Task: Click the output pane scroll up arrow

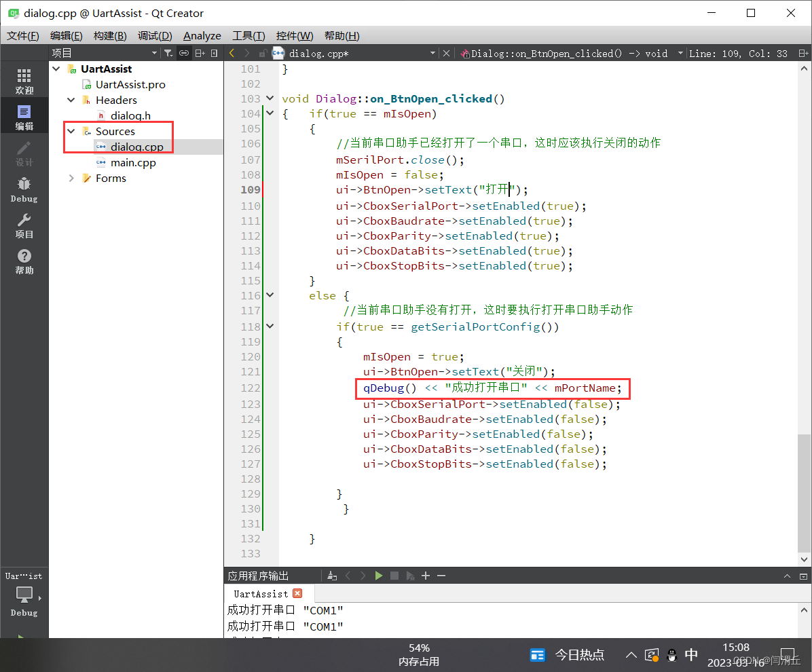Action: point(804,610)
